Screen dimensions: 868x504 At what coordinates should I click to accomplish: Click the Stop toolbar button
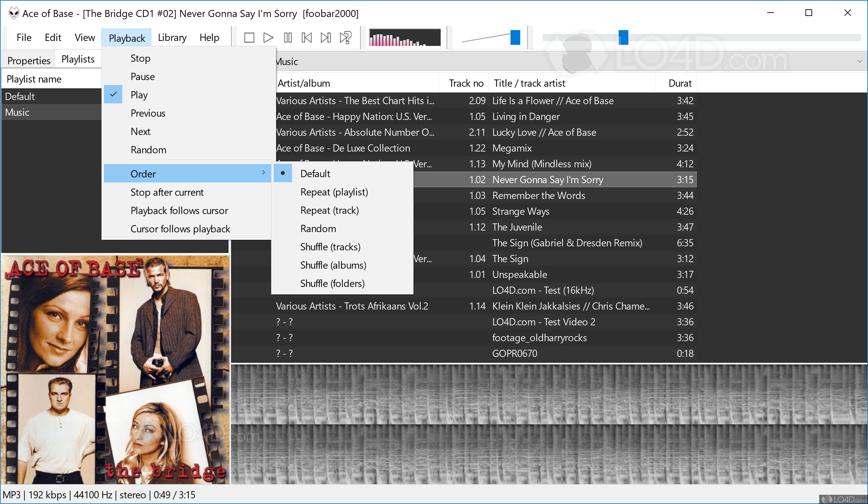pyautogui.click(x=249, y=37)
